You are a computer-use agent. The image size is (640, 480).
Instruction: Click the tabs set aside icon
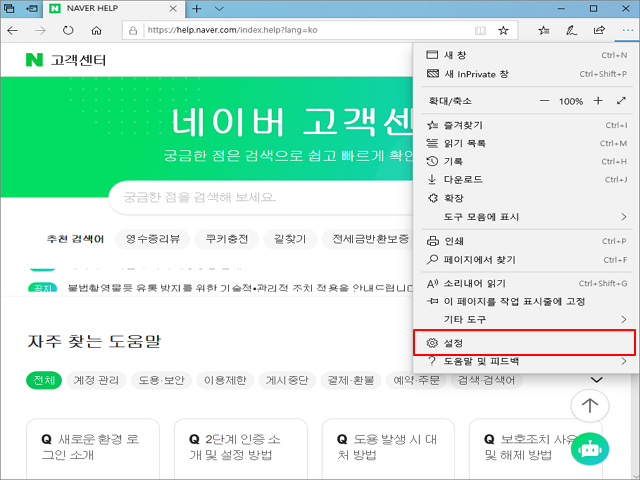(x=9, y=8)
